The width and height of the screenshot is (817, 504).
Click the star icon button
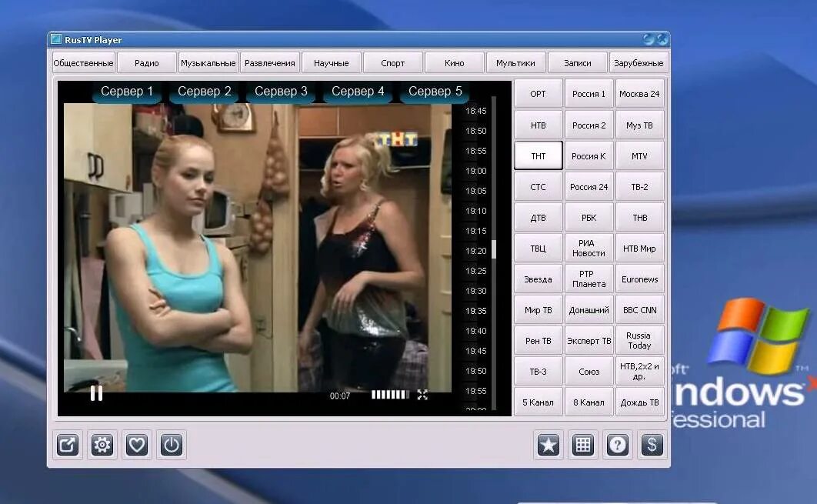[x=549, y=445]
